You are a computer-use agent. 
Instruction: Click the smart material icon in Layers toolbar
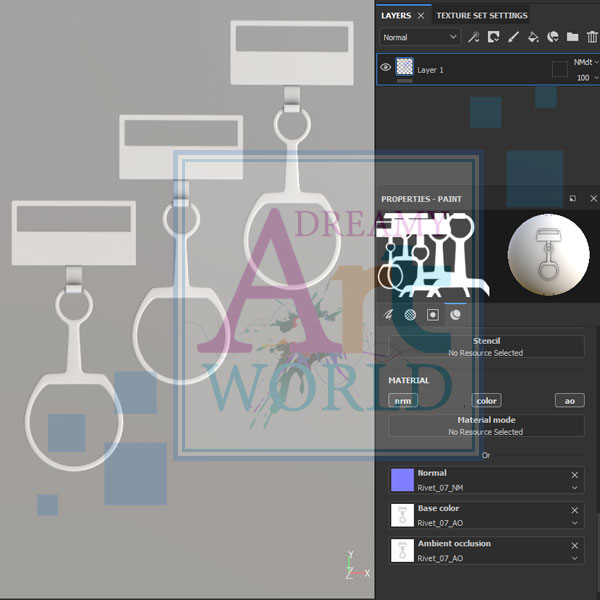(x=552, y=37)
